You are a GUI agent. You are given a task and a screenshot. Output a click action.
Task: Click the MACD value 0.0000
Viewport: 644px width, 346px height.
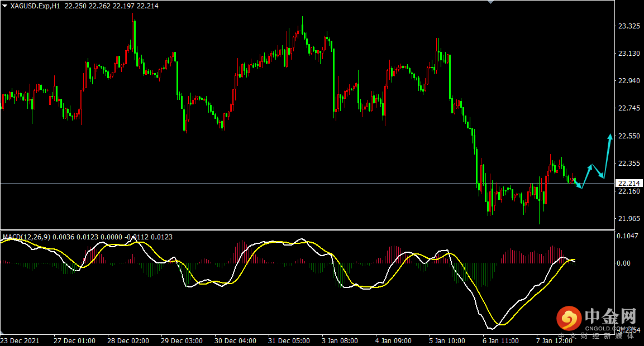112,237
